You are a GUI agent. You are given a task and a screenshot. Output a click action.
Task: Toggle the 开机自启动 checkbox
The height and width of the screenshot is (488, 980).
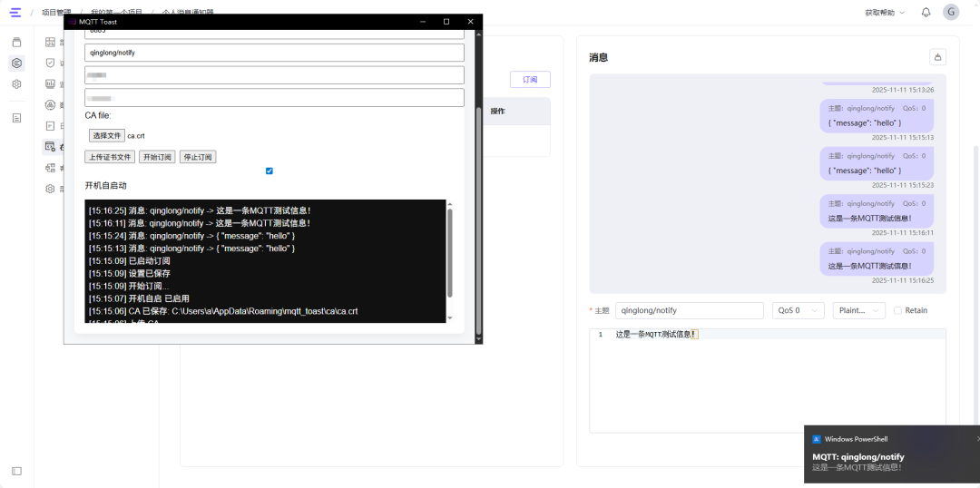(x=269, y=171)
